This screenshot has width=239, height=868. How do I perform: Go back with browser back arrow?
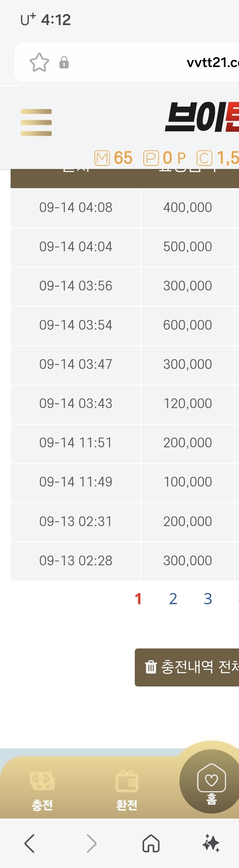[x=30, y=843]
